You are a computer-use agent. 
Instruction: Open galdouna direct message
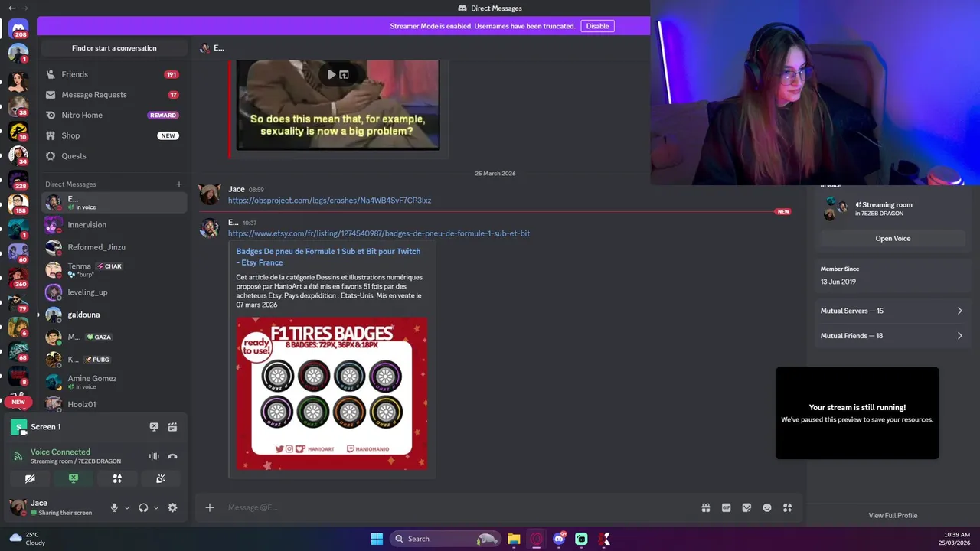tap(114, 315)
